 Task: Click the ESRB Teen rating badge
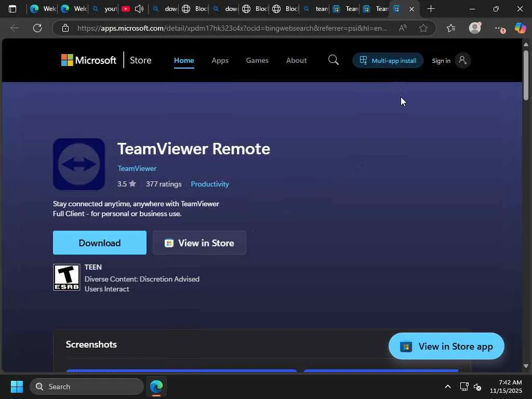[x=67, y=277]
